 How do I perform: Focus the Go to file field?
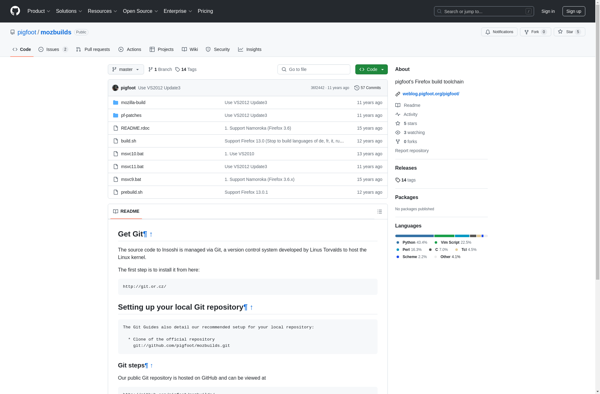click(x=314, y=69)
